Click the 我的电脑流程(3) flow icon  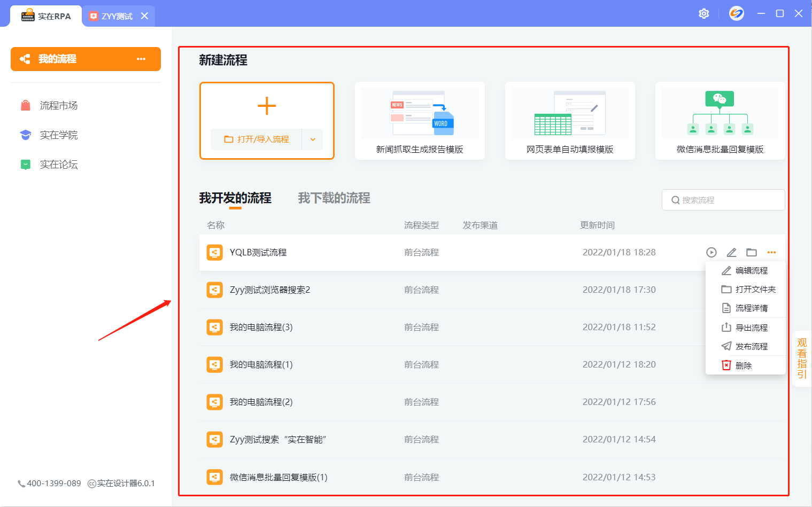[x=214, y=327]
